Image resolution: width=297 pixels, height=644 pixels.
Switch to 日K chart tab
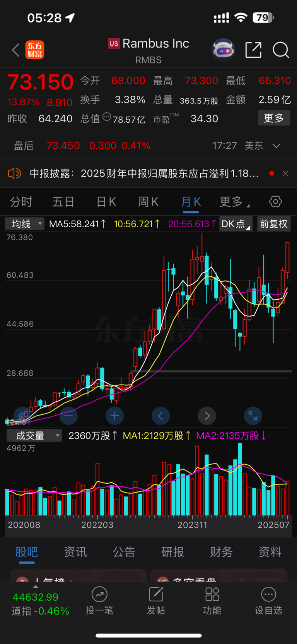pos(106,201)
